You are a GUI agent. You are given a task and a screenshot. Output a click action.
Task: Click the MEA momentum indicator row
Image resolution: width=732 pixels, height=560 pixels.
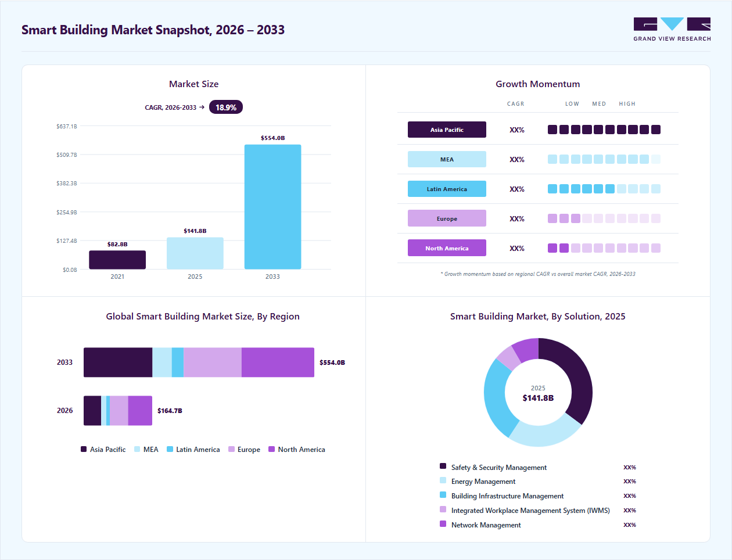coord(604,159)
